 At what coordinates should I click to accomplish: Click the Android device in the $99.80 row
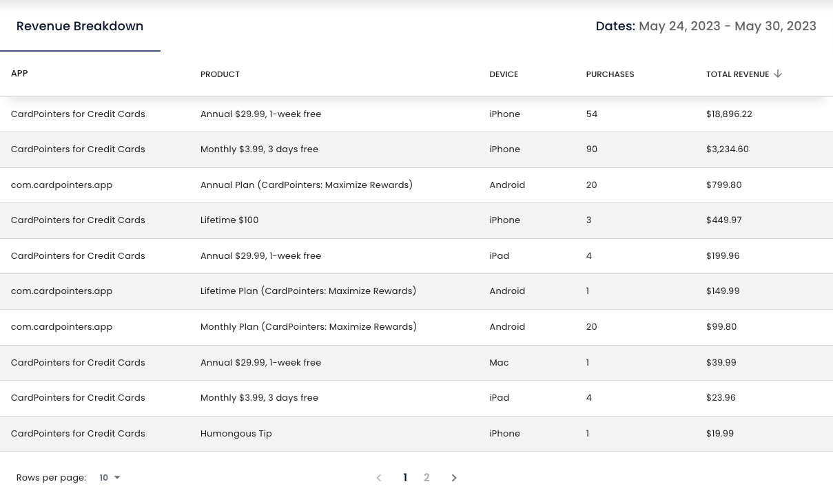point(507,327)
